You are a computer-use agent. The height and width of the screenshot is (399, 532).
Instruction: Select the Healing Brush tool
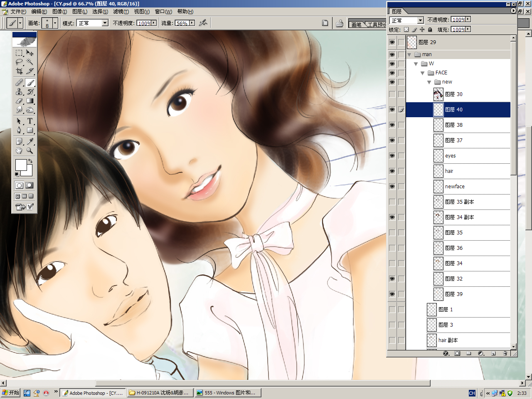pos(19,82)
